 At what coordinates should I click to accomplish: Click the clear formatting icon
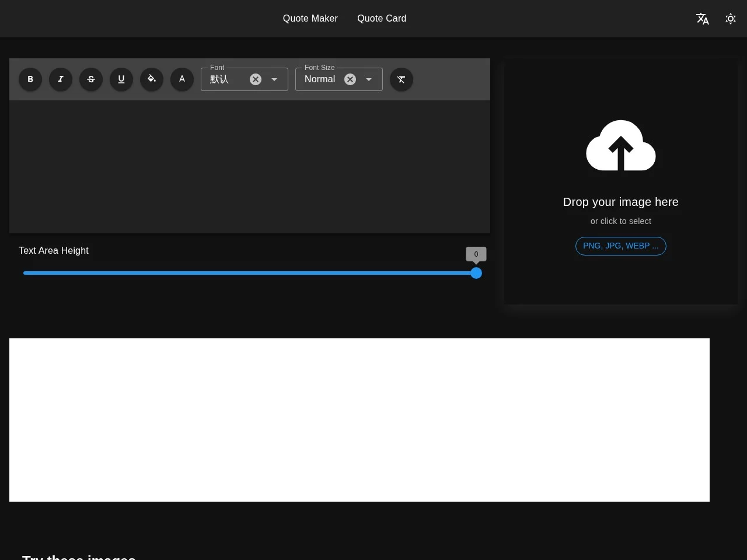(402, 79)
